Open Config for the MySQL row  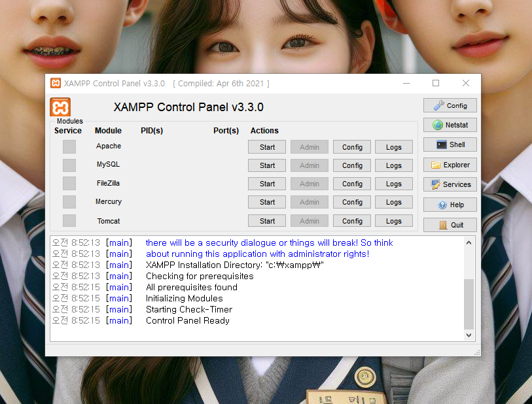pos(352,165)
